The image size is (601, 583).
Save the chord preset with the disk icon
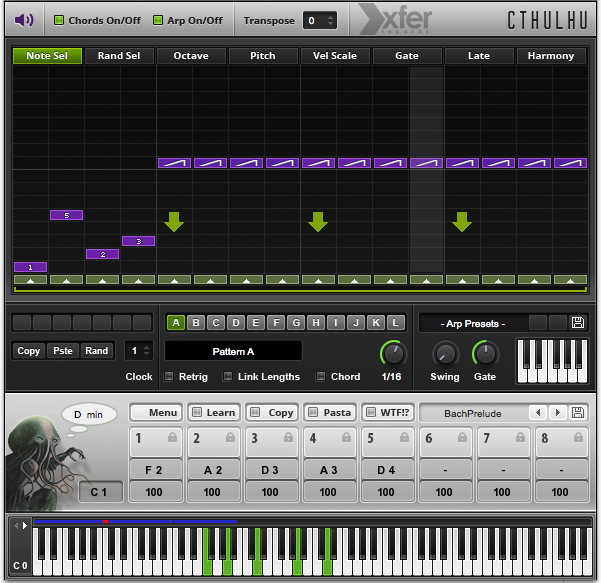point(578,413)
